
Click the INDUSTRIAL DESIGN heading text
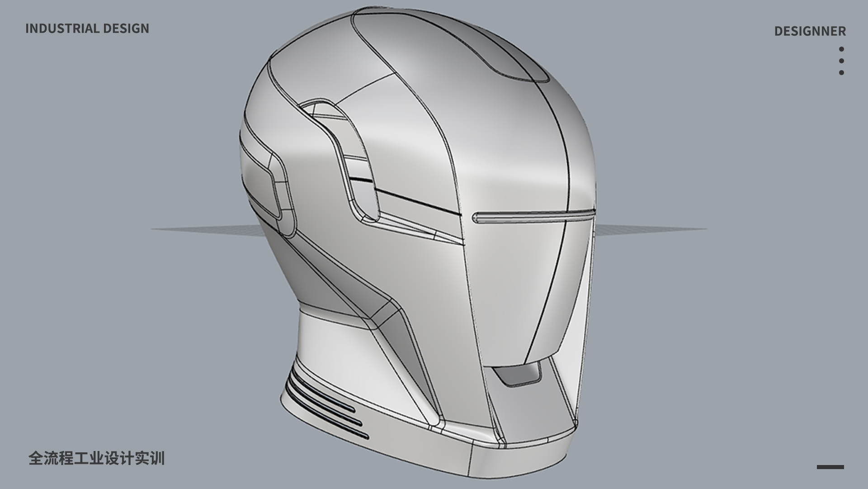point(87,28)
